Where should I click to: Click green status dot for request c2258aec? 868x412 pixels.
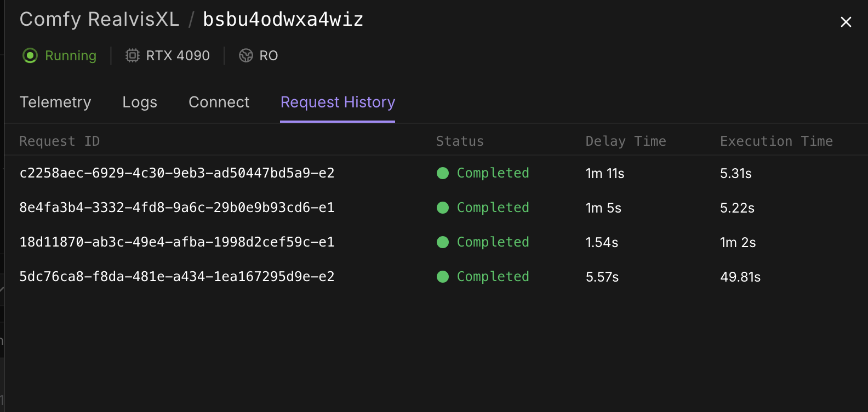point(443,173)
